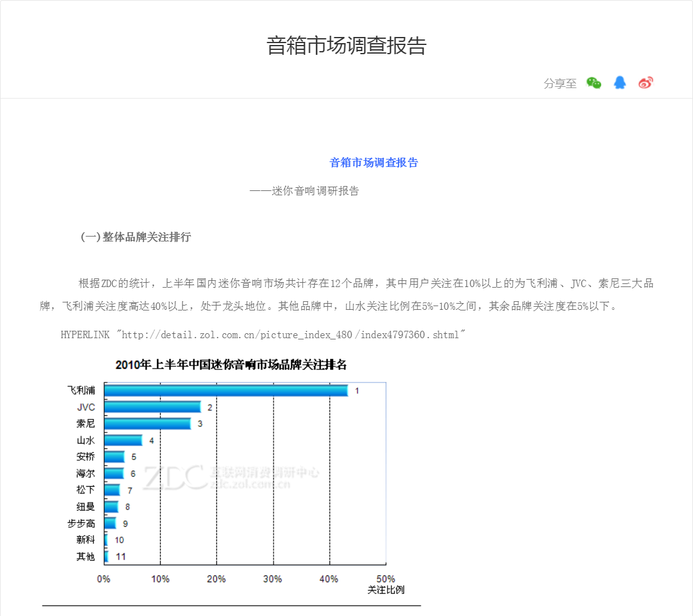Share the page on Sina Weibo

[x=646, y=83]
